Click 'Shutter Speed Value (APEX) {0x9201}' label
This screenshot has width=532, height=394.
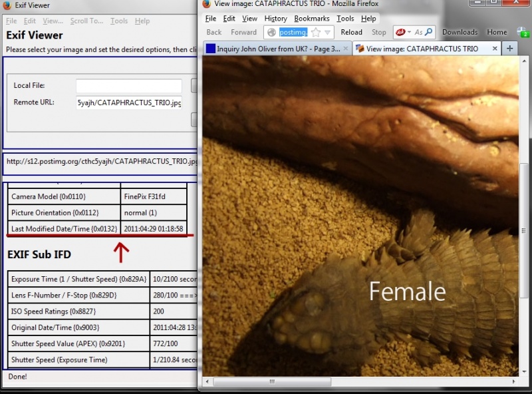tap(68, 343)
